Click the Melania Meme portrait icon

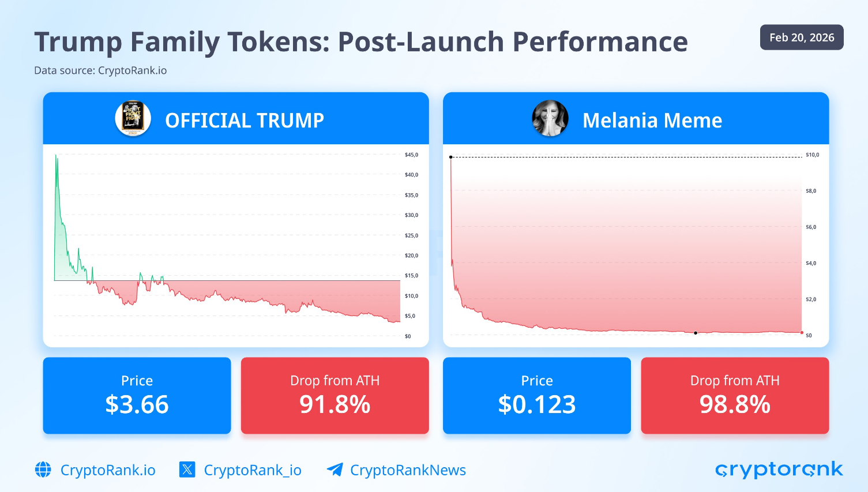[x=550, y=118]
